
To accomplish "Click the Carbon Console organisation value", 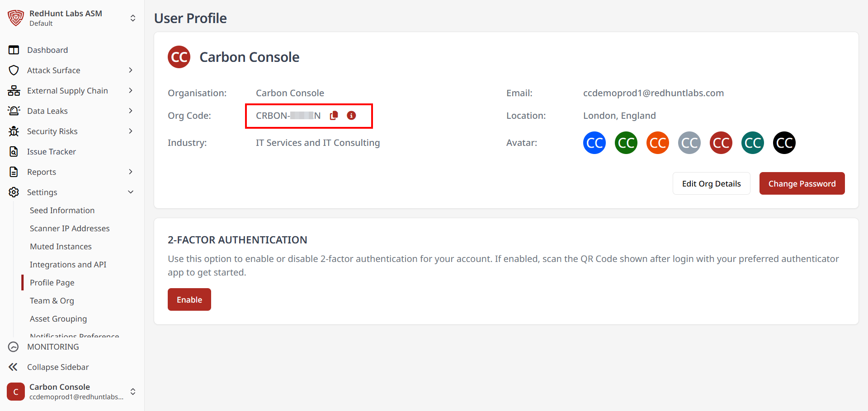I will click(x=290, y=93).
